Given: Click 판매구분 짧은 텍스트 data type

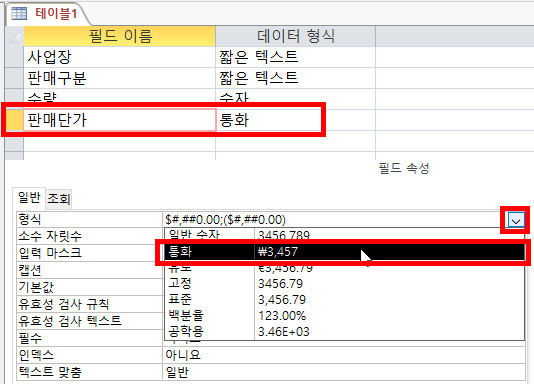Looking at the screenshot, I should pyautogui.click(x=296, y=78).
